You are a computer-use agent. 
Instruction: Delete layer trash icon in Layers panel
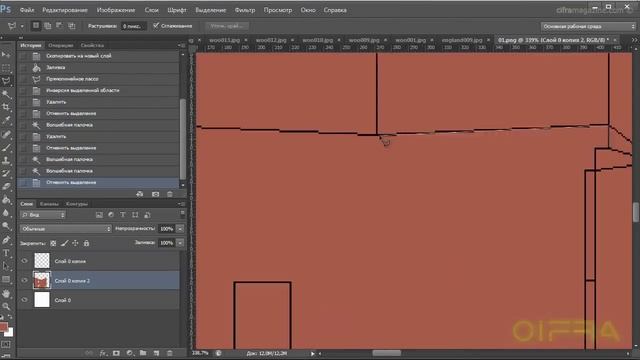(x=170, y=353)
